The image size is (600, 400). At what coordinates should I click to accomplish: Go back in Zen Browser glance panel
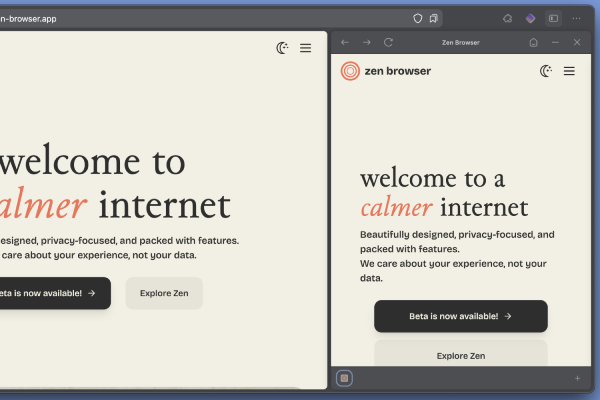pyautogui.click(x=345, y=42)
